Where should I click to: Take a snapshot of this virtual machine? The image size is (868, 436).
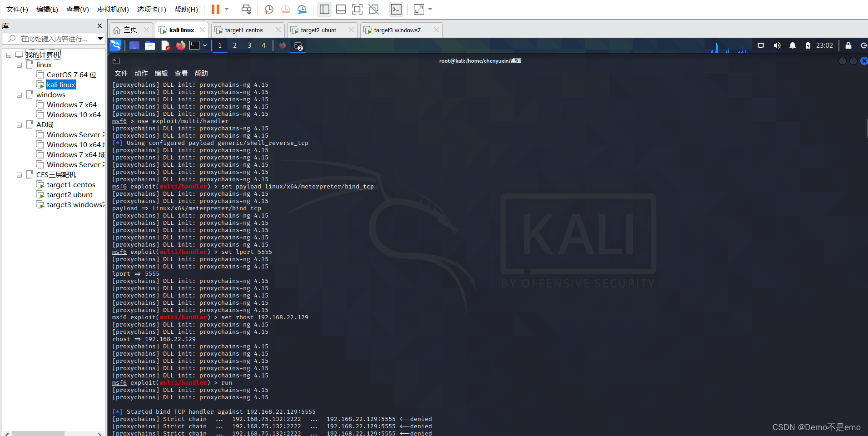[x=269, y=9]
